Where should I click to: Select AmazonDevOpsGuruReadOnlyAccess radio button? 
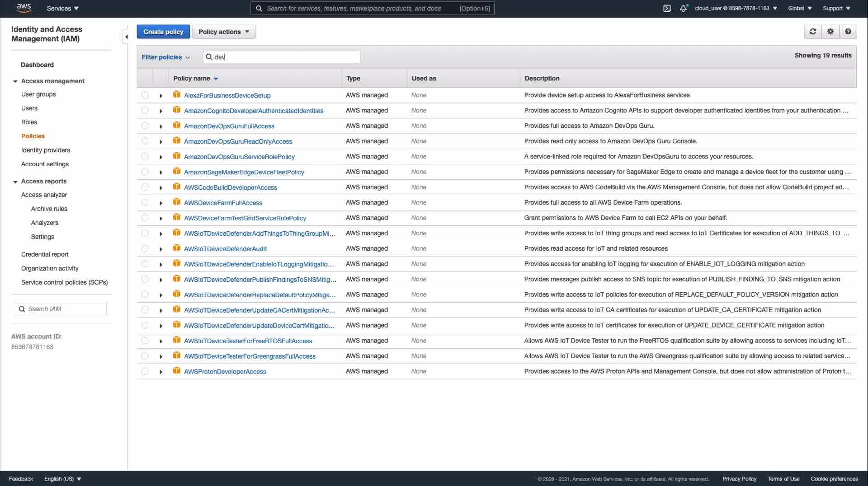coord(145,141)
